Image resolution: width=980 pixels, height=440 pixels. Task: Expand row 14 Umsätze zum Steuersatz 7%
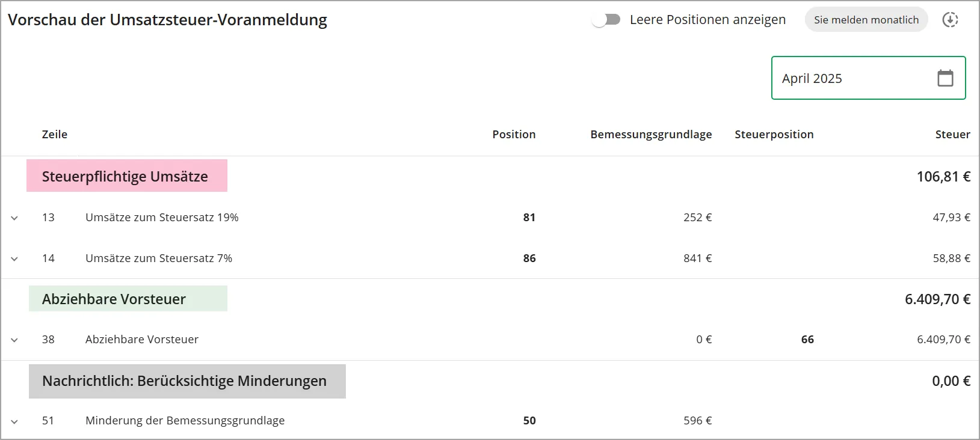click(x=14, y=258)
